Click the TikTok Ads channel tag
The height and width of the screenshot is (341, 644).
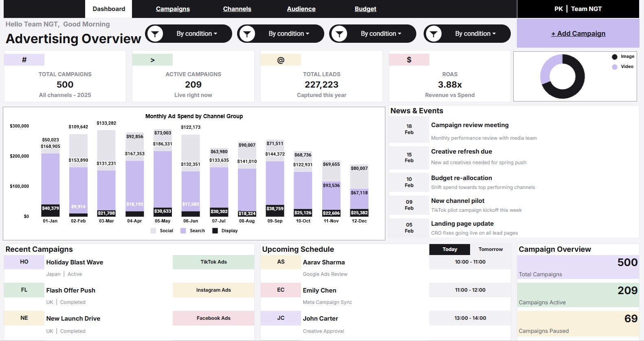coord(213,262)
